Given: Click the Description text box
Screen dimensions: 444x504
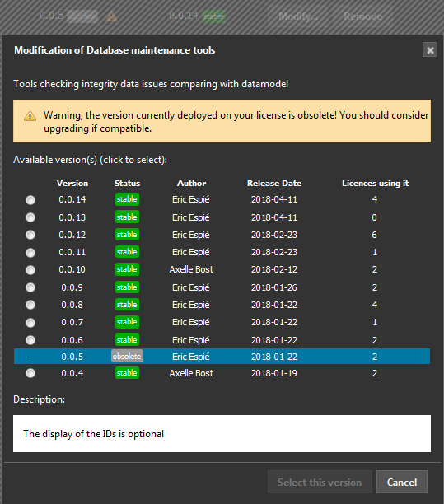Looking at the screenshot, I should (x=222, y=433).
